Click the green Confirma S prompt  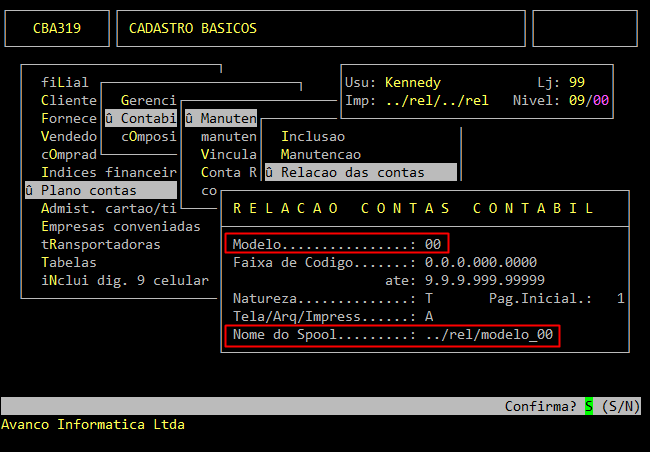point(589,407)
